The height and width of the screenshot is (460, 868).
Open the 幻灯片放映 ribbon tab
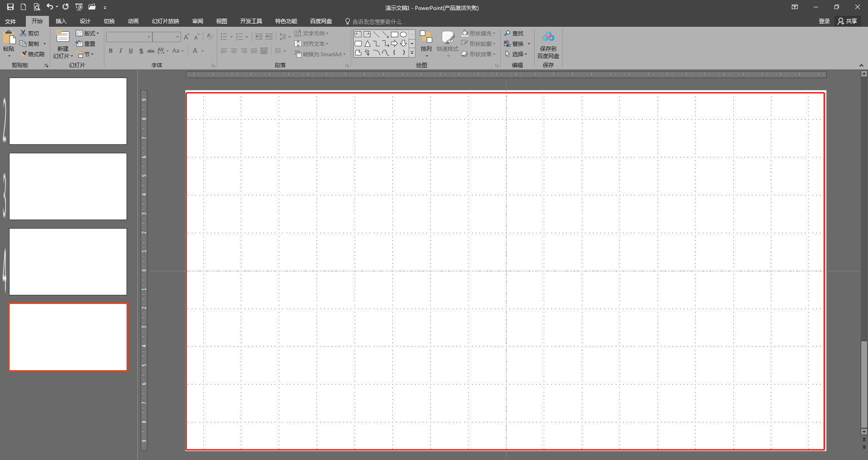tap(166, 21)
